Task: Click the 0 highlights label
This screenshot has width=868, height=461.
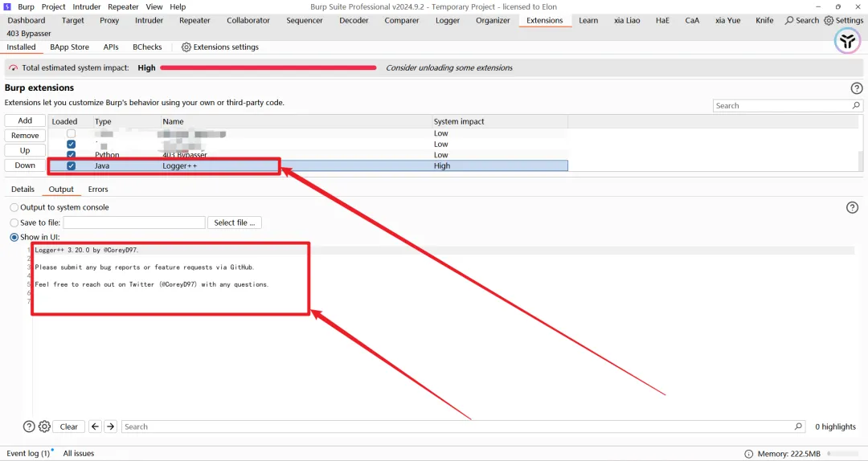Action: [835, 426]
